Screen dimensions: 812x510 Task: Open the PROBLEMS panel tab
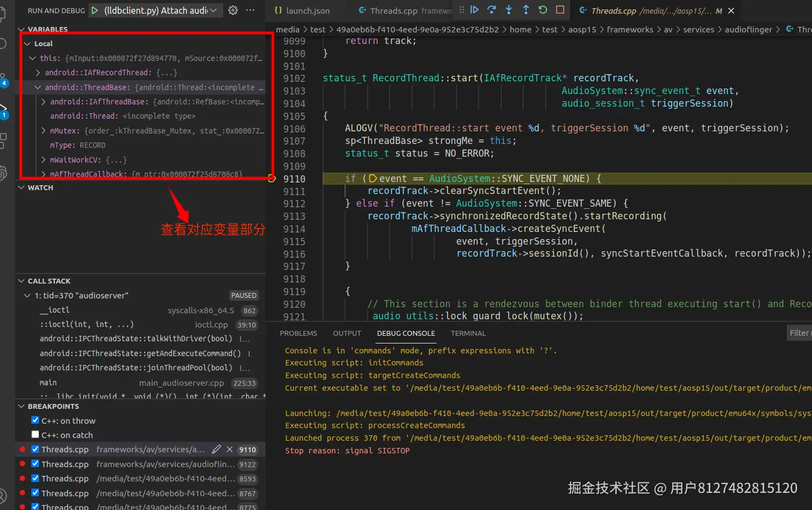(x=299, y=333)
